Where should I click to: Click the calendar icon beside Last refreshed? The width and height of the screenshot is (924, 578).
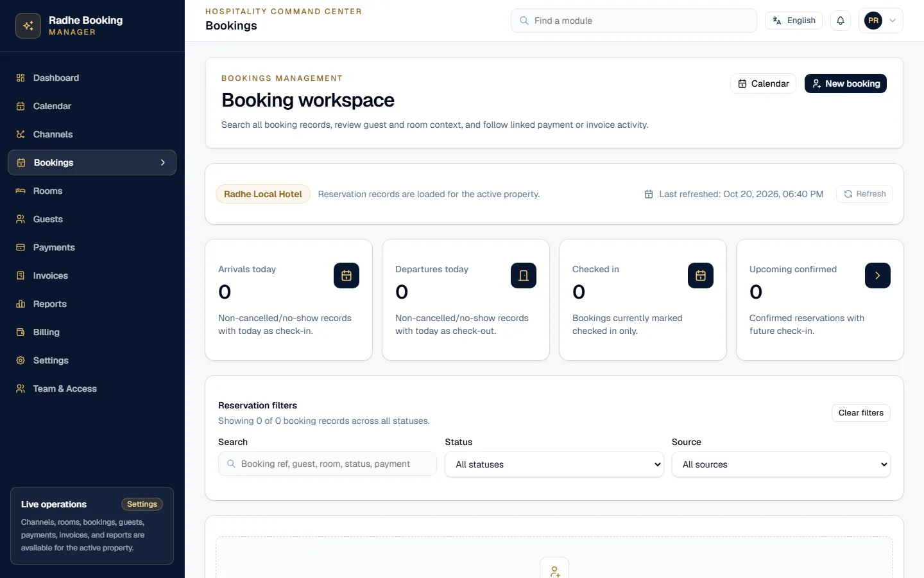tap(649, 194)
